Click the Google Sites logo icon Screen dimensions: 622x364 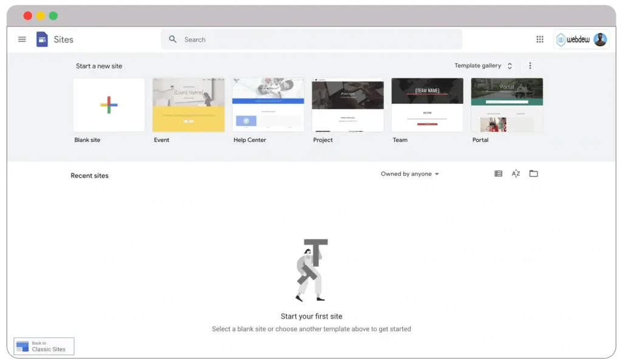(42, 39)
